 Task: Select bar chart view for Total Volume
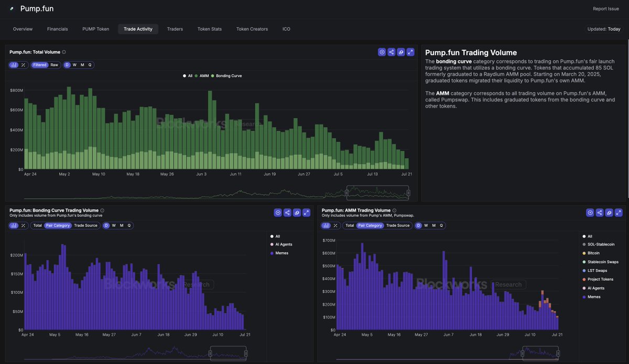[14, 65]
